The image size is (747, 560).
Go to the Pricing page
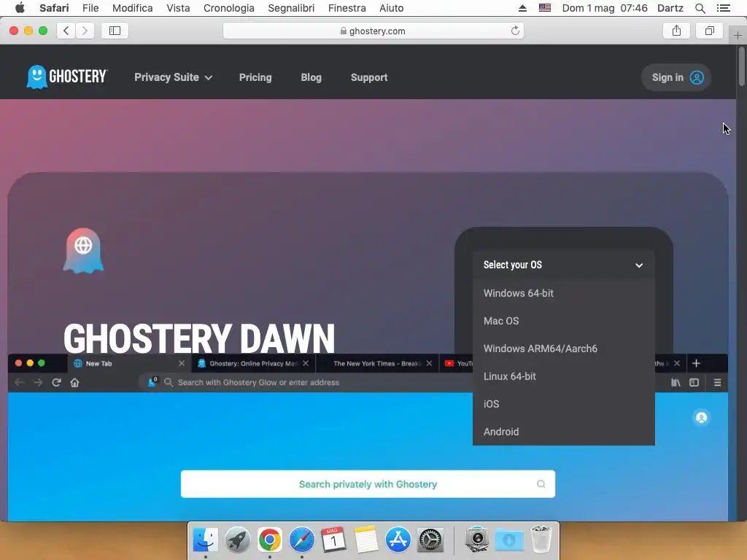[x=255, y=77]
